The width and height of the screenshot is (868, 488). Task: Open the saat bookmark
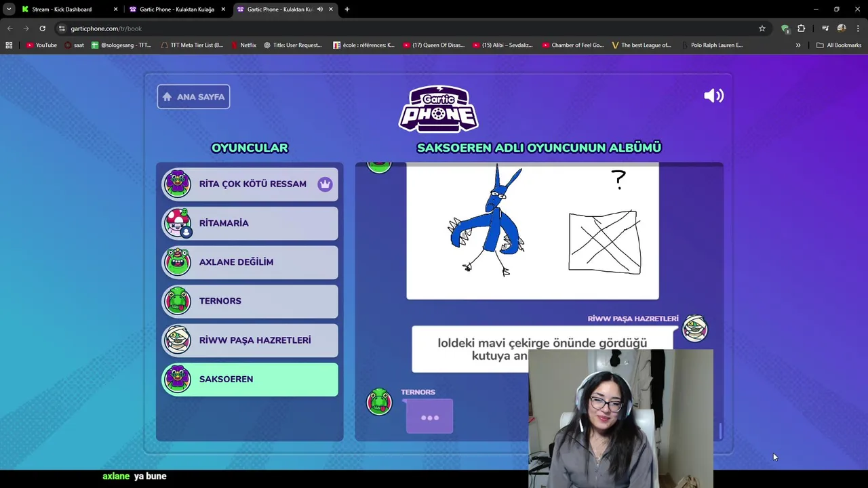coord(75,45)
